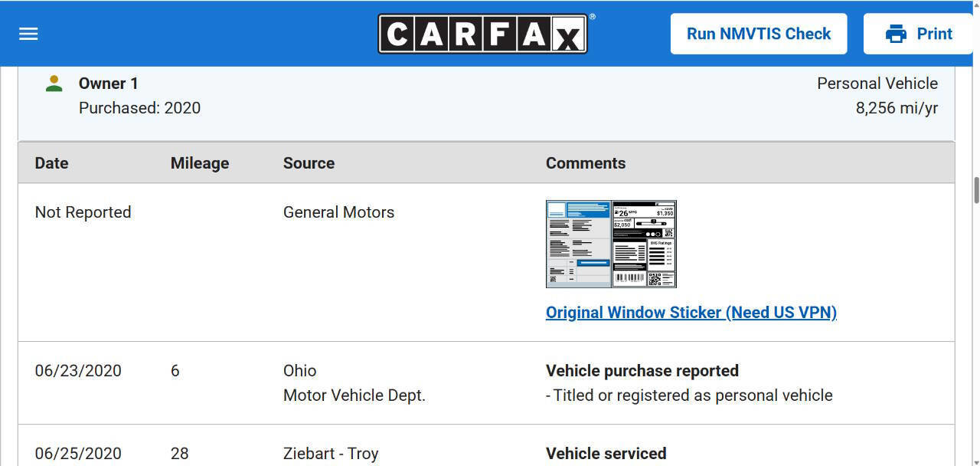Screen dimensions: 980x466
Task: Select '8,256 mi/yr' value
Action: (x=897, y=108)
